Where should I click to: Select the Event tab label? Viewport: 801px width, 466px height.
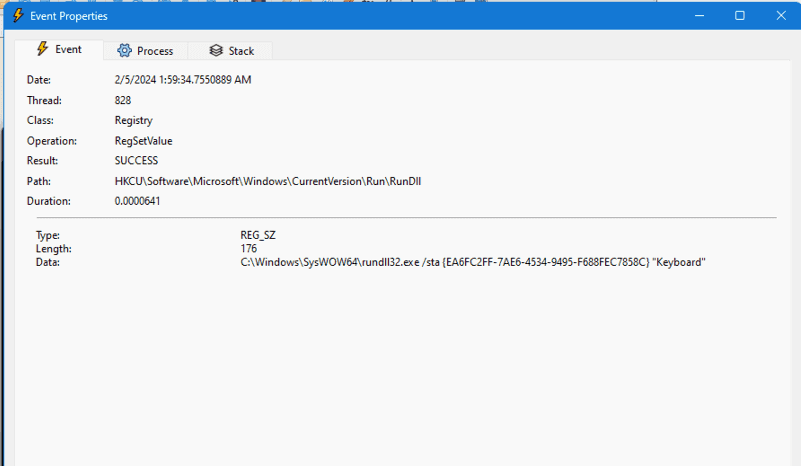tap(68, 50)
